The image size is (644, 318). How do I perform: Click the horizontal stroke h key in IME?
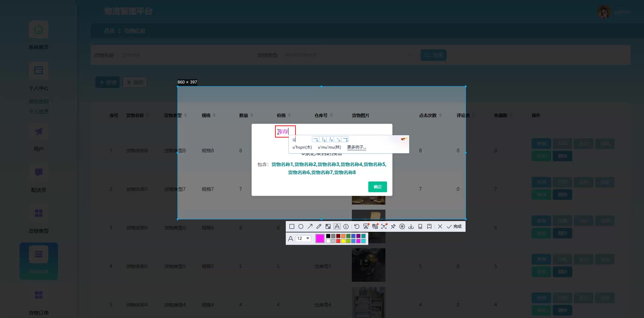316,139
